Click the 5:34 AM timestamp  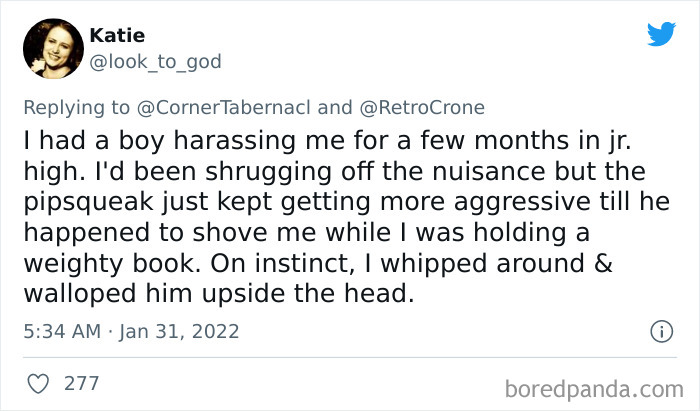click(x=59, y=330)
